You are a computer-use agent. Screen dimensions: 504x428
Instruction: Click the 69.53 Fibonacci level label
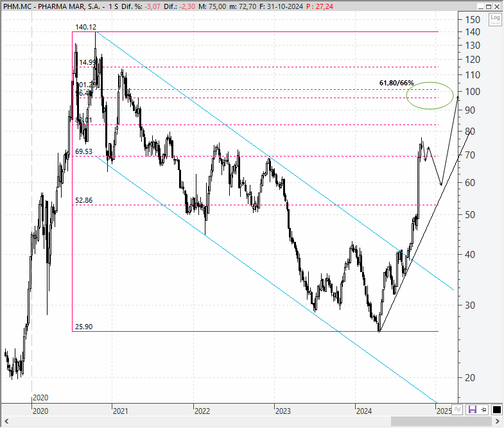click(x=83, y=151)
